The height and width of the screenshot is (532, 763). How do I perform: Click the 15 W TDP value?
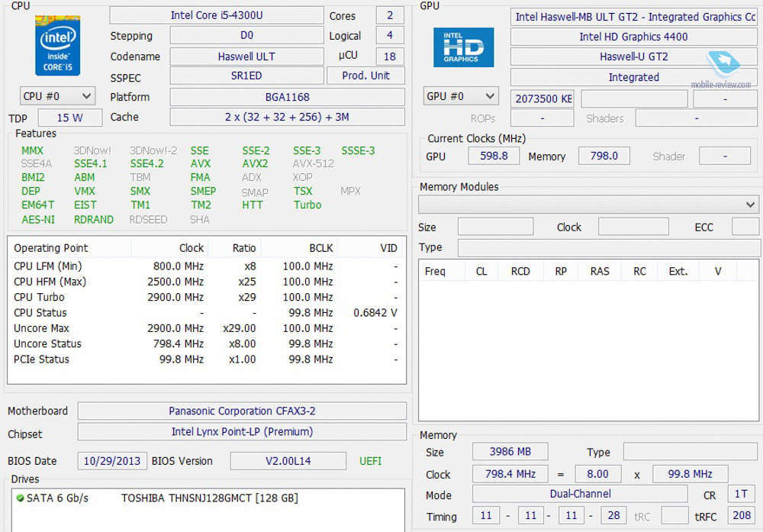coord(70,118)
